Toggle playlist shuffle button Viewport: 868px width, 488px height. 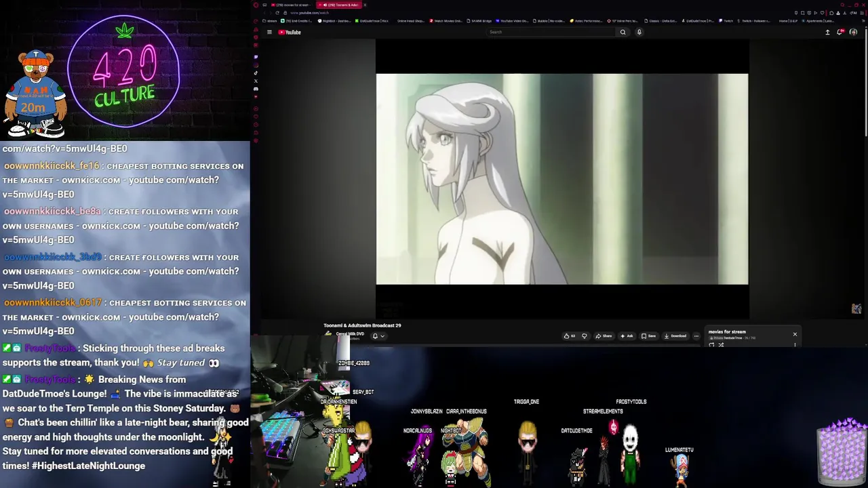tap(721, 345)
